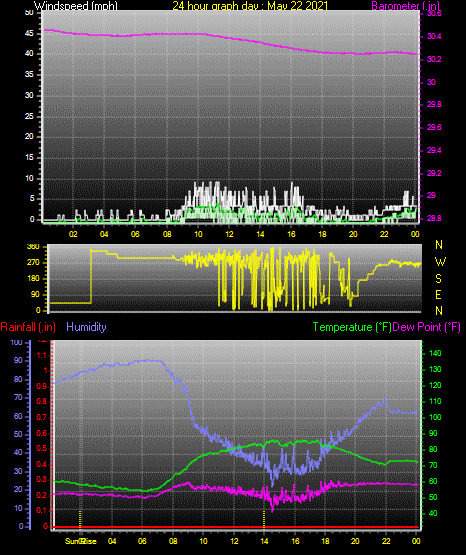Select the 30.4 barometer scale value
The image size is (466, 555).
pos(434,36)
